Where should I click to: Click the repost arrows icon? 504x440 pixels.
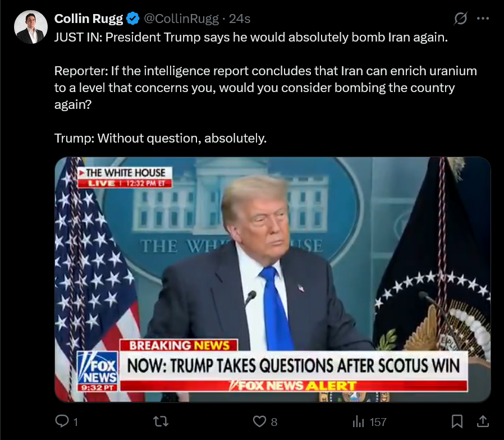161,421
